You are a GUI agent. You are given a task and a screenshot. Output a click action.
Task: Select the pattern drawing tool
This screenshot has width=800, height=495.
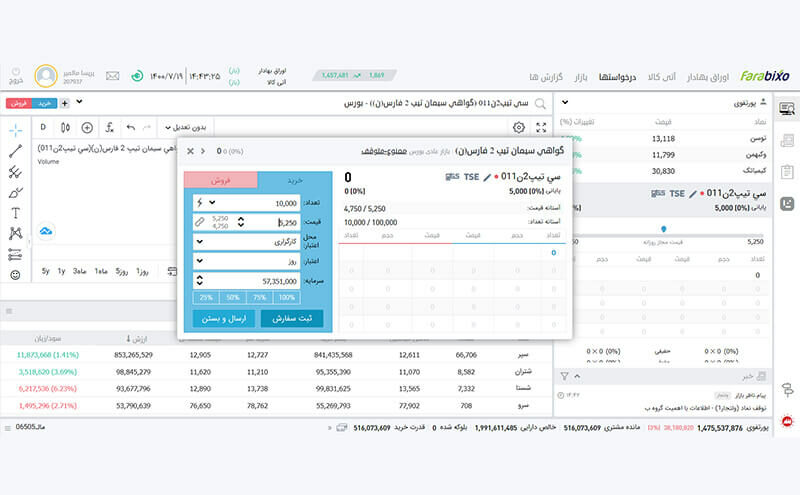pos(15,233)
